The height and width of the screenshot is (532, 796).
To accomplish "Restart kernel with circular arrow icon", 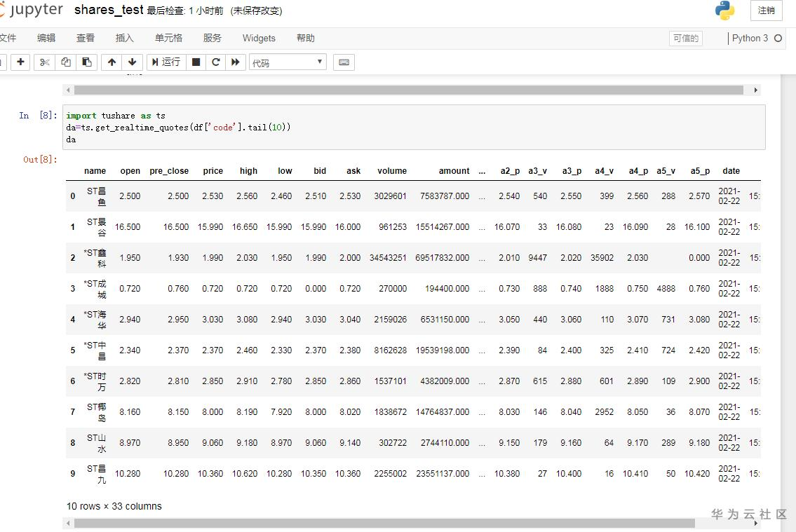I will coord(216,62).
